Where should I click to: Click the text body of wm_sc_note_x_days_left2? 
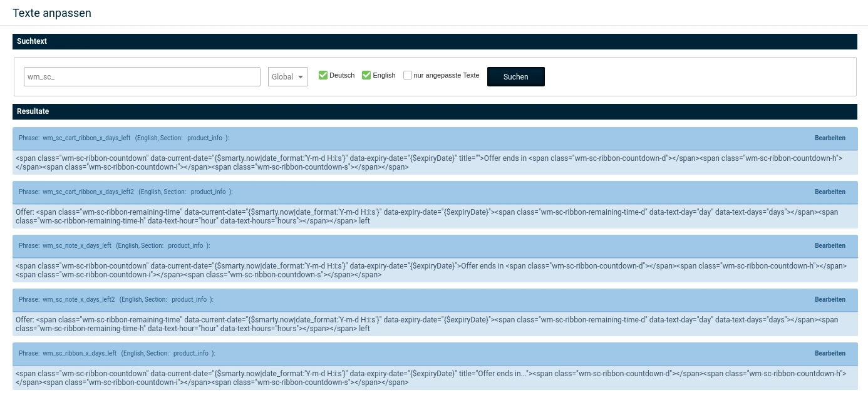[x=435, y=324]
